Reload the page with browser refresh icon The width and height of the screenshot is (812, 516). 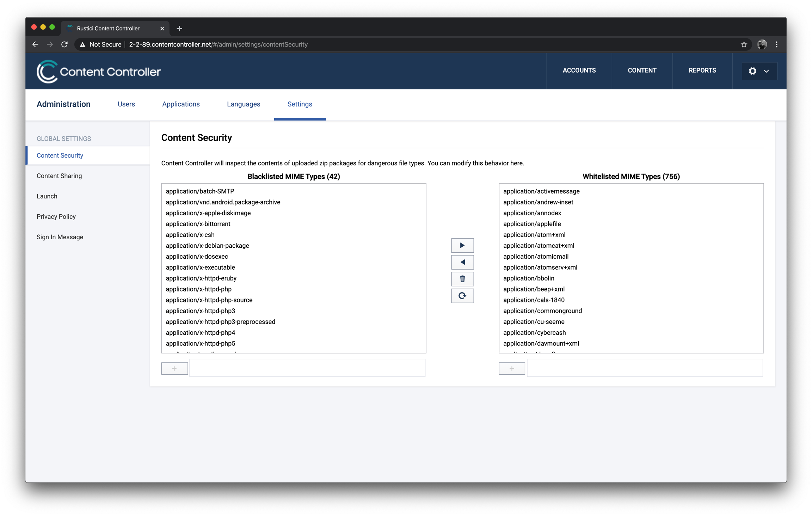(x=64, y=44)
